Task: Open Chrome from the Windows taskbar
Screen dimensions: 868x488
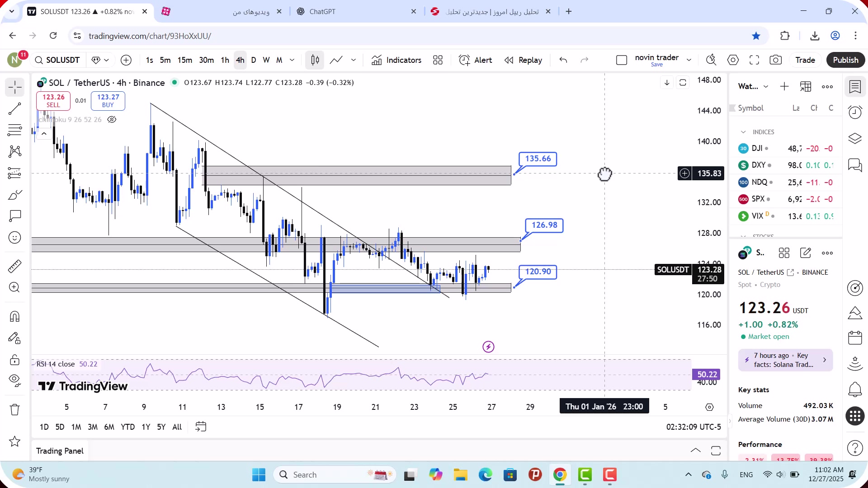Action: pyautogui.click(x=560, y=475)
